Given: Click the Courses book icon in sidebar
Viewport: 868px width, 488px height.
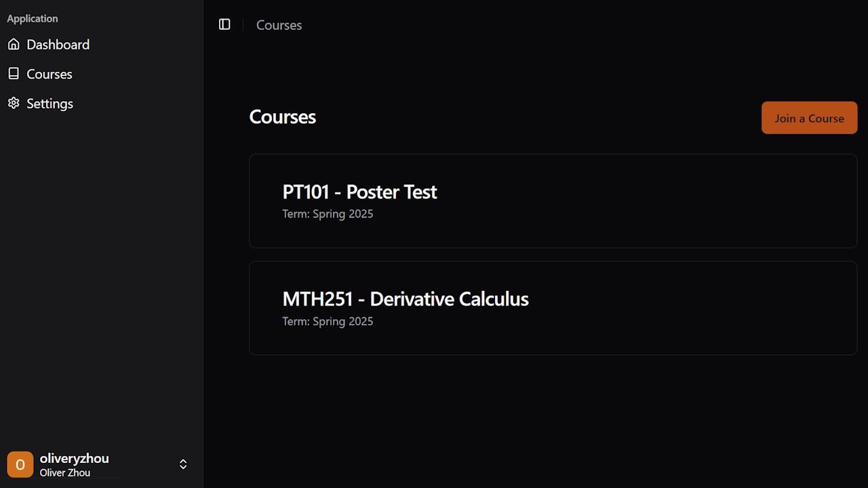Looking at the screenshot, I should tap(14, 73).
